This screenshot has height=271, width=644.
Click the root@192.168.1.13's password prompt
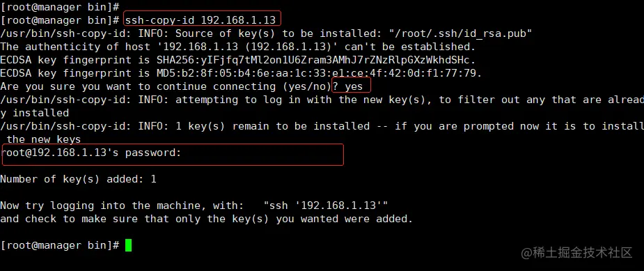pyautogui.click(x=91, y=153)
